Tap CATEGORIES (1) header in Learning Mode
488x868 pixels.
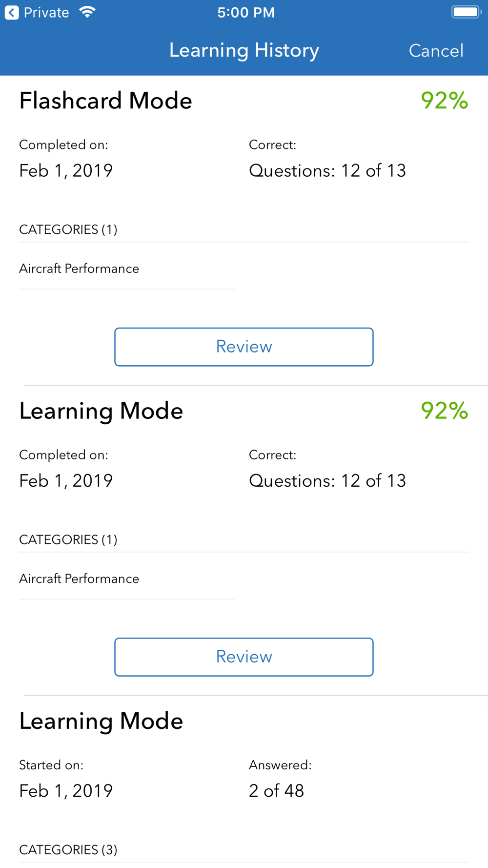(x=68, y=539)
